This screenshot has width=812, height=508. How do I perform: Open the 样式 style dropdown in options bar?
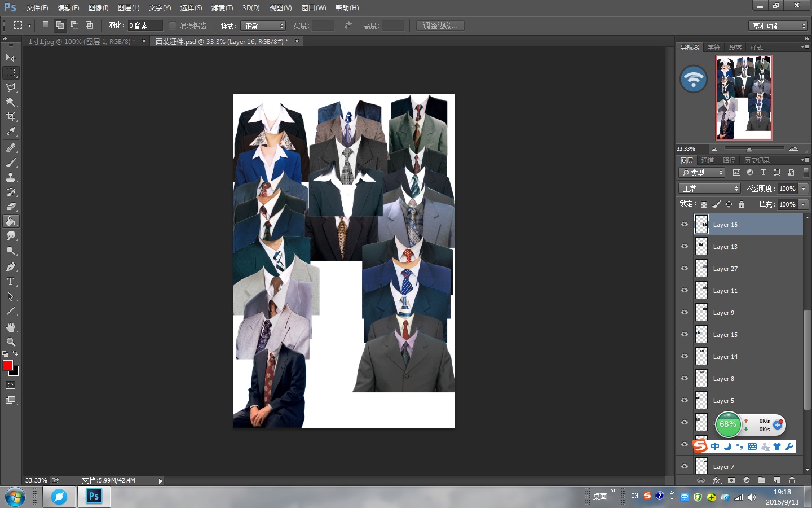pos(263,26)
